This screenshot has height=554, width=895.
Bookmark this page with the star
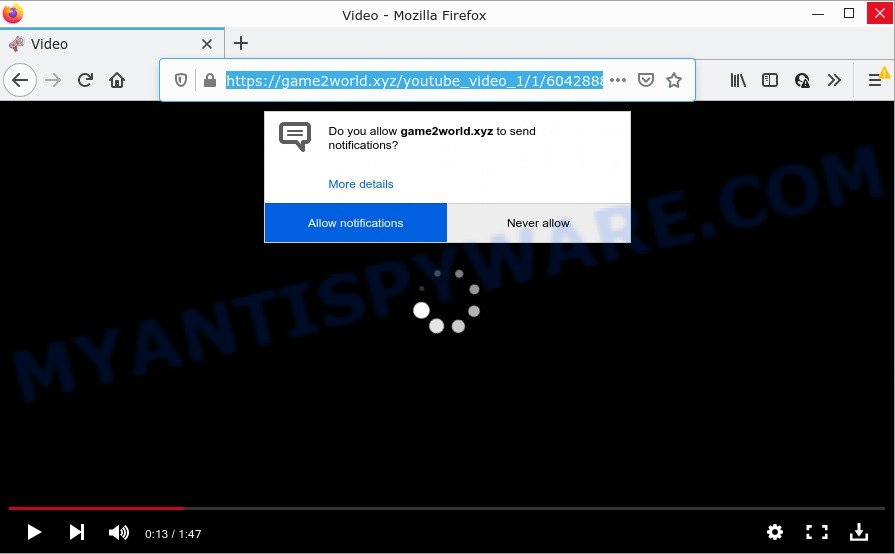pyautogui.click(x=674, y=80)
